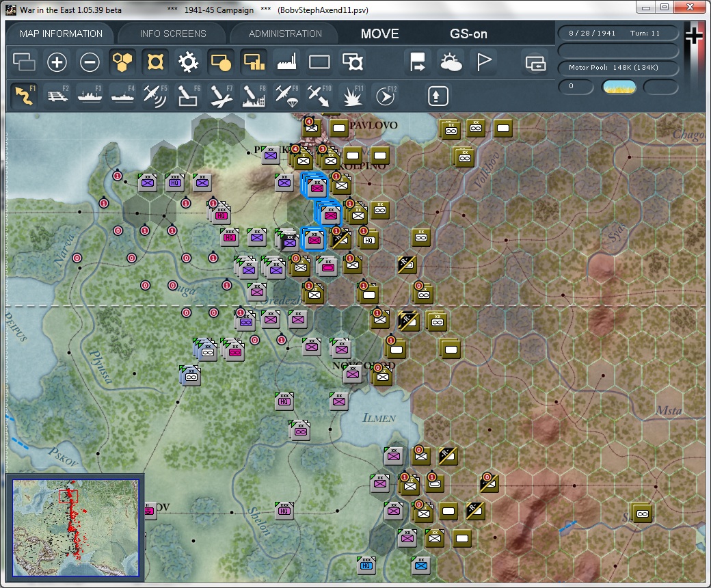Image resolution: width=711 pixels, height=588 pixels.
Task: Click the Motor Pool 148K (134K) readout
Action: (x=617, y=68)
